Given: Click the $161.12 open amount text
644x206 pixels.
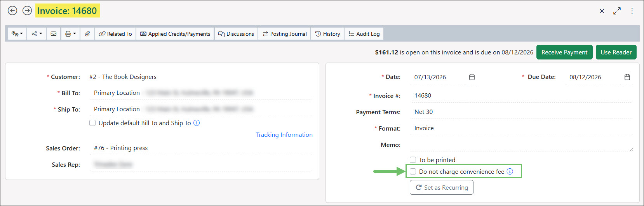Looking at the screenshot, I should [386, 52].
